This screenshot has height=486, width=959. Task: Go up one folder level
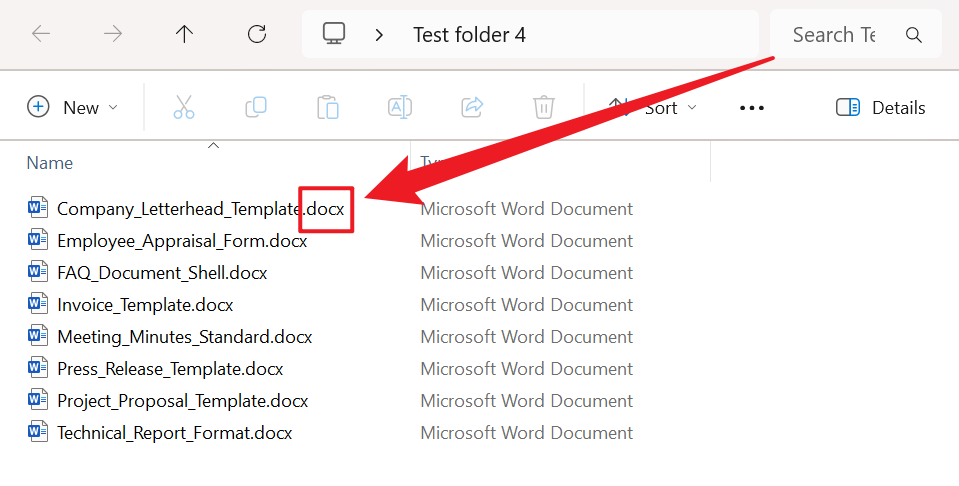pyautogui.click(x=184, y=34)
